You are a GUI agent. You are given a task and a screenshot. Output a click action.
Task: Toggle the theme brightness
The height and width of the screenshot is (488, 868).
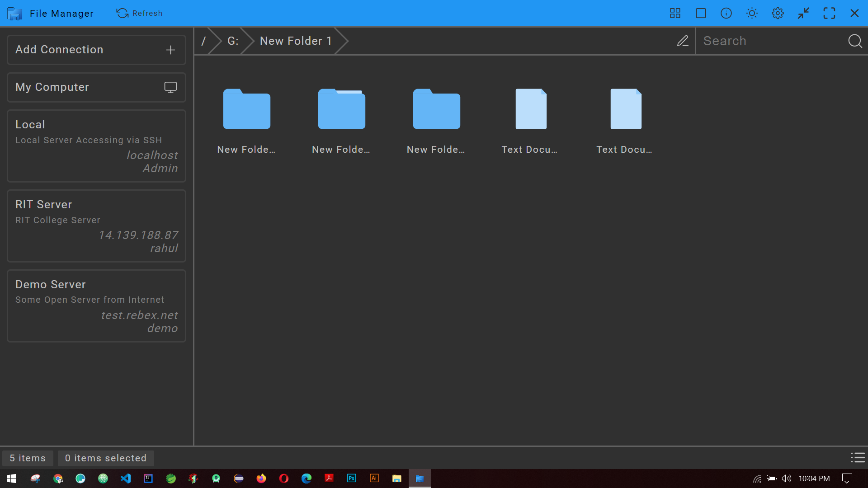pyautogui.click(x=751, y=13)
